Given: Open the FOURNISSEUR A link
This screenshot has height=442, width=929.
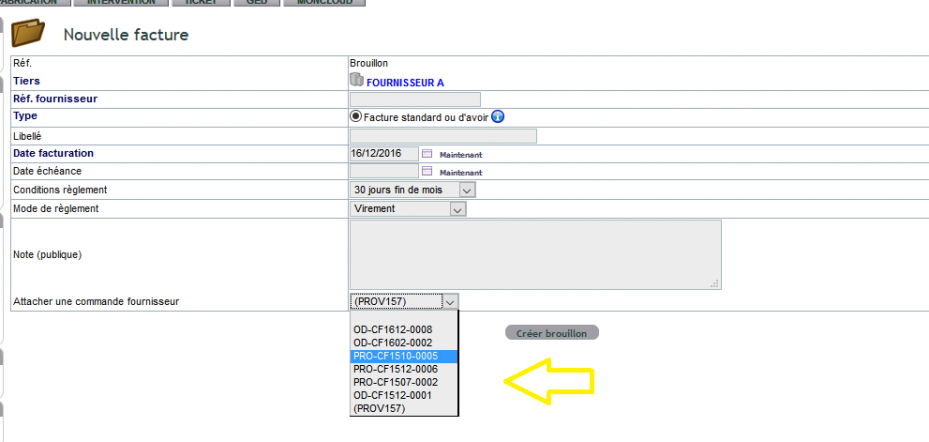Looking at the screenshot, I should [405, 83].
